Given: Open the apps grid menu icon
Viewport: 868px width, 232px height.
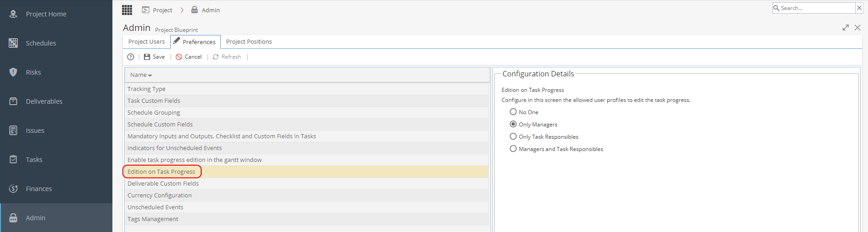Looking at the screenshot, I should (127, 10).
